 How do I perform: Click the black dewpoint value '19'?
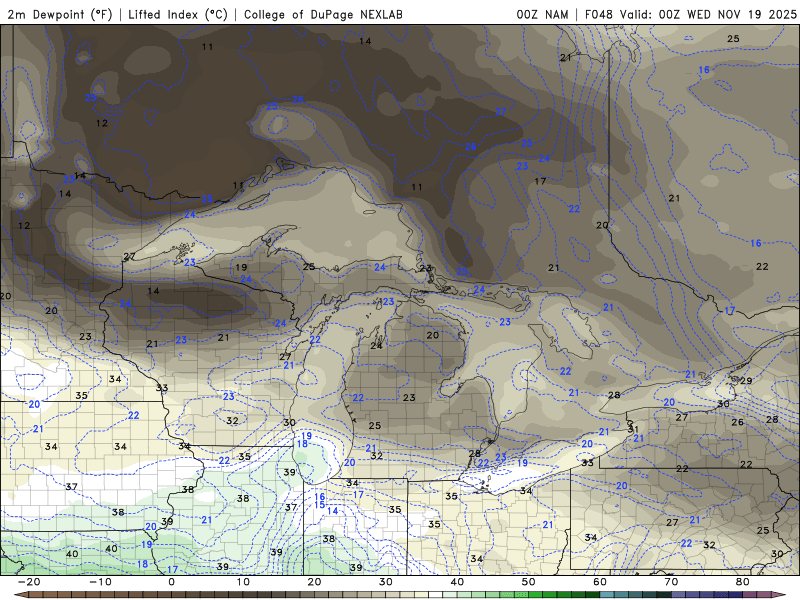pyautogui.click(x=241, y=267)
